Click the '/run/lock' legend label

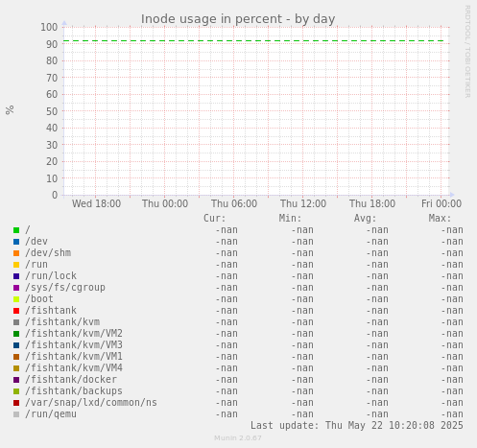[x=51, y=276]
